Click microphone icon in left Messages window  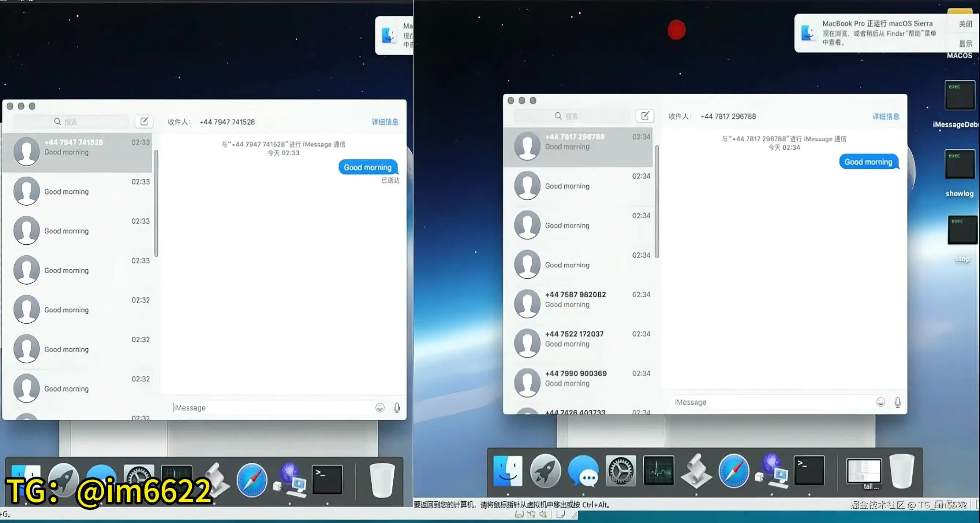coord(397,408)
